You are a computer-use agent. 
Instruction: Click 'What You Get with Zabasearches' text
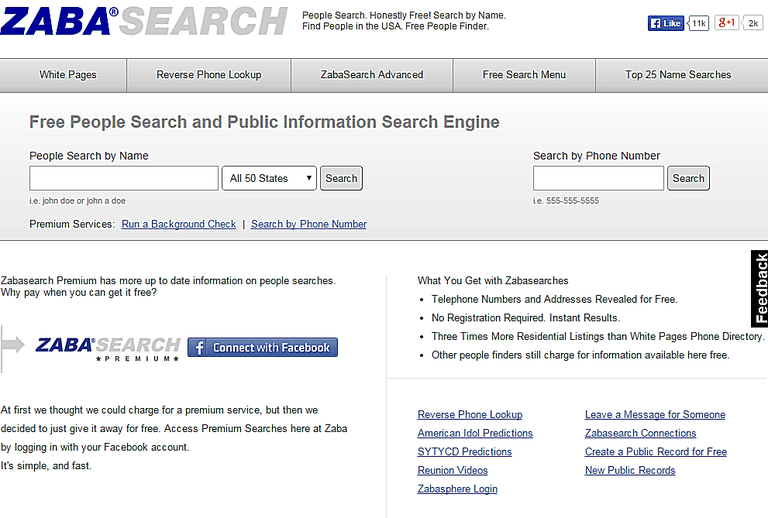click(493, 281)
